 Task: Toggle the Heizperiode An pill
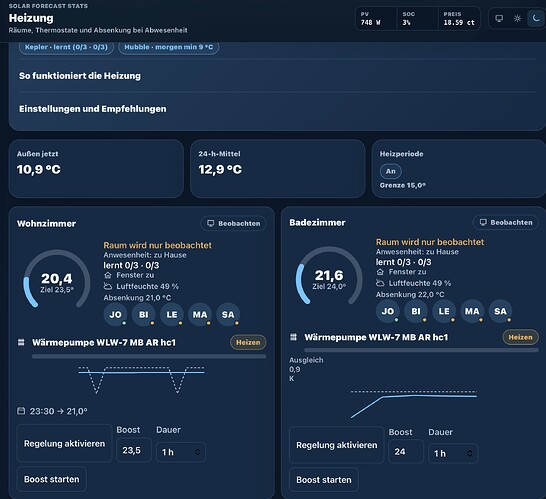tap(390, 171)
